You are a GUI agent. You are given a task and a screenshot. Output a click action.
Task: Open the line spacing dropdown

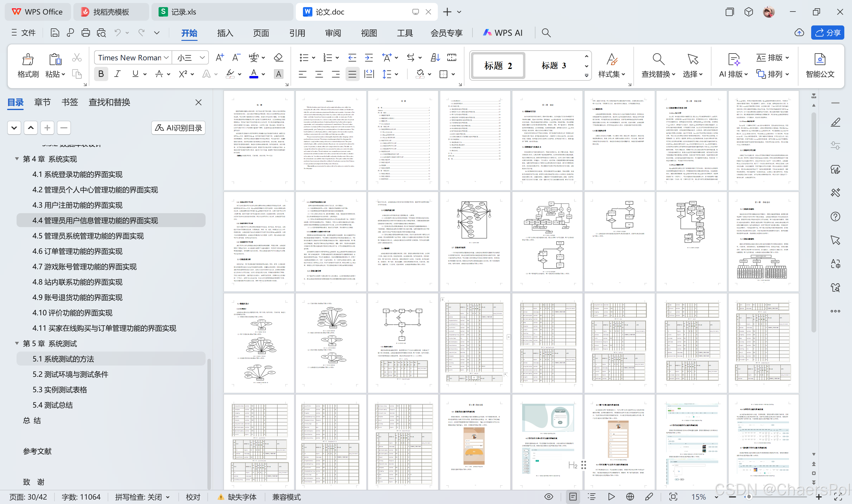396,74
